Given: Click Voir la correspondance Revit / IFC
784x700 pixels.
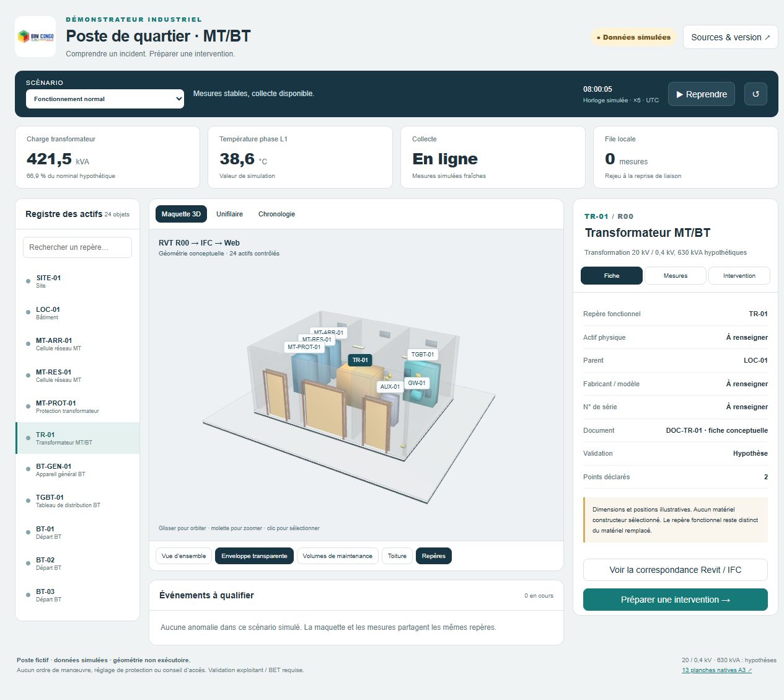Looking at the screenshot, I should click(x=676, y=570).
